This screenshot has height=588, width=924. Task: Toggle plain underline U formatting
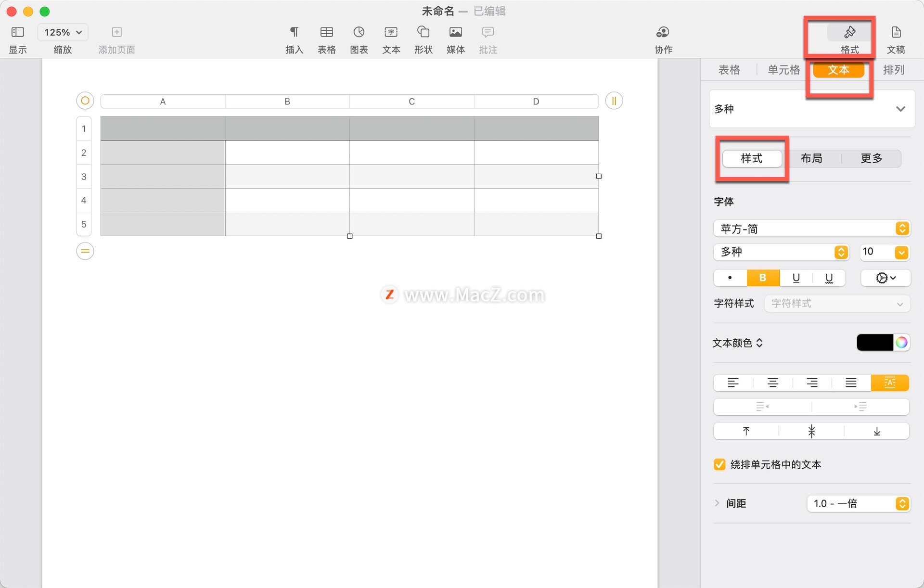[x=796, y=278]
